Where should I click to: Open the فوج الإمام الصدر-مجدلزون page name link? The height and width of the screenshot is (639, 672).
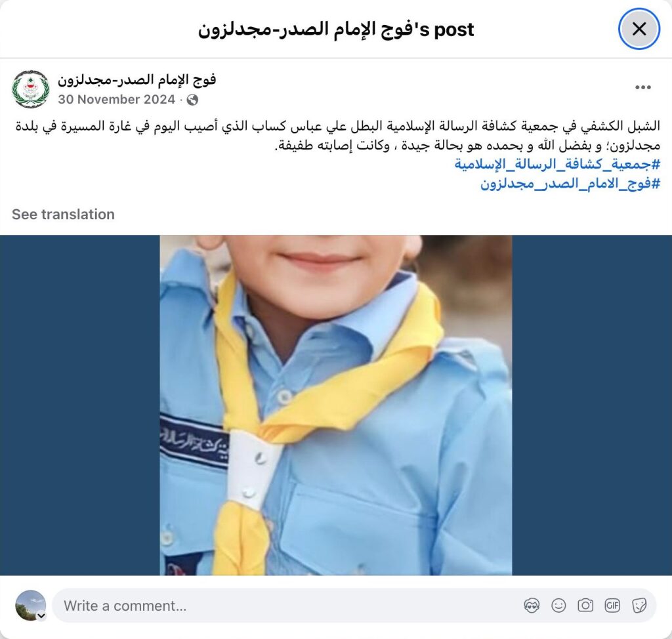click(x=136, y=80)
